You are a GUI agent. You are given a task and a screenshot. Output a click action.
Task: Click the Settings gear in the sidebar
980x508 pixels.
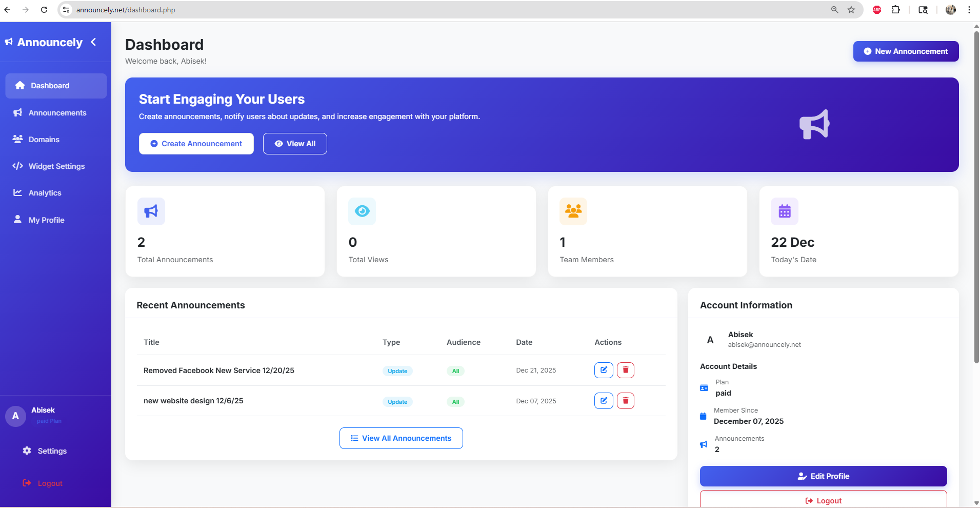pos(27,451)
